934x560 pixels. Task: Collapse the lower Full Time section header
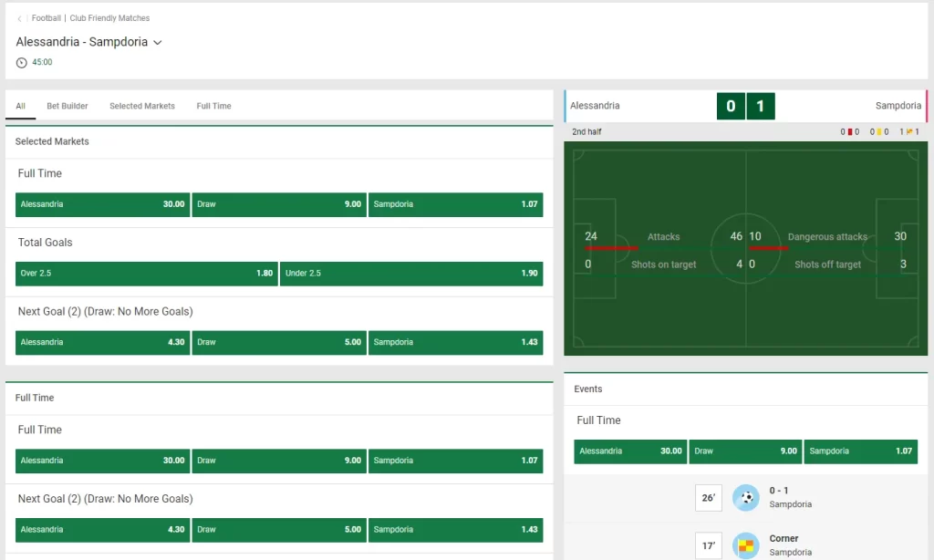[35, 398]
